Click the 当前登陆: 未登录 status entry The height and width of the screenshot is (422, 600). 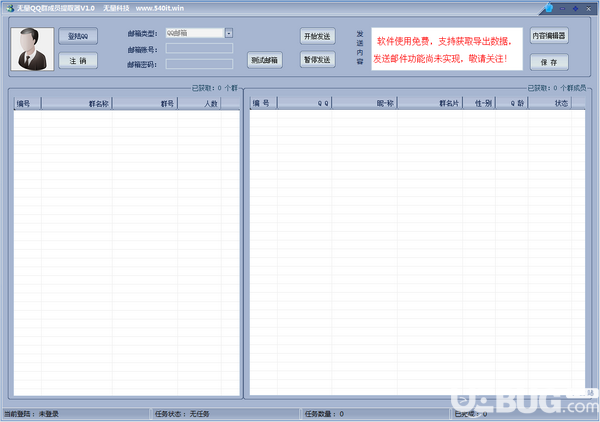coord(31,414)
